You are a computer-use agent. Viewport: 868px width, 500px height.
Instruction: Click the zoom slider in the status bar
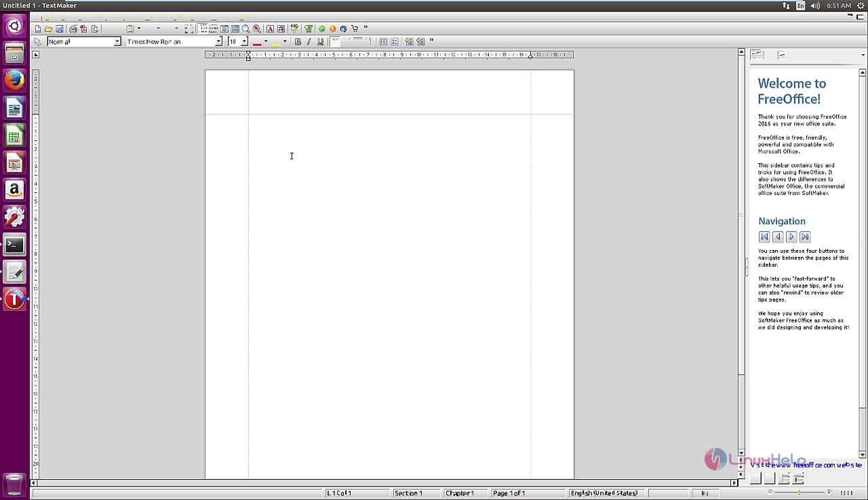click(800, 493)
